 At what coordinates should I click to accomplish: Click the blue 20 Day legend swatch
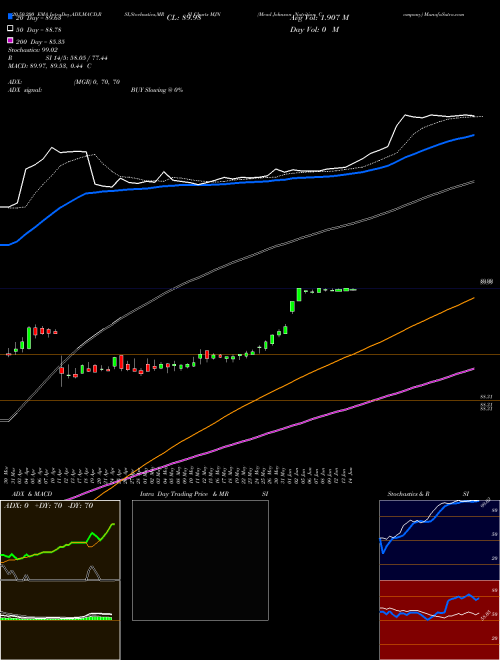tap(10, 17)
